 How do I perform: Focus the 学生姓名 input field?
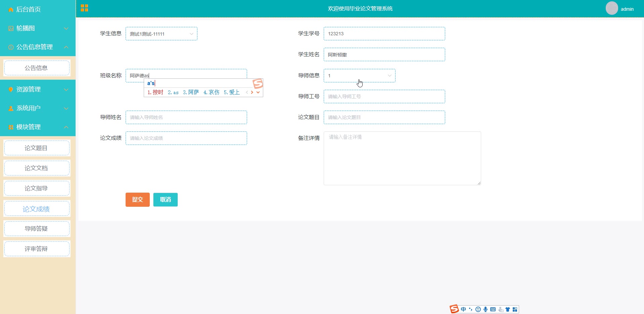(x=384, y=54)
